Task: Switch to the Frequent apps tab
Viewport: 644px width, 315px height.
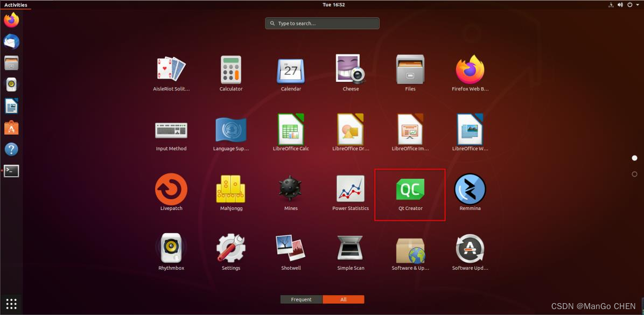Action: [302, 299]
